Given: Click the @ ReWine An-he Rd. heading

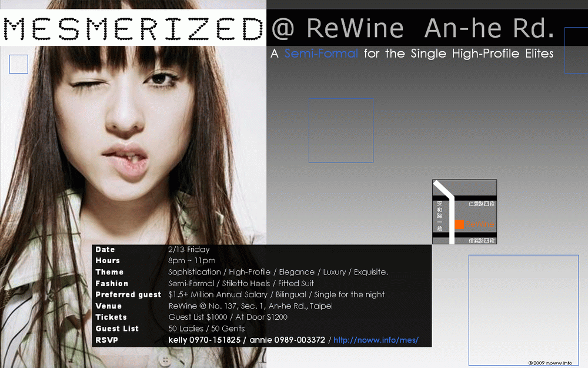Looking at the screenshot, I should (413, 28).
